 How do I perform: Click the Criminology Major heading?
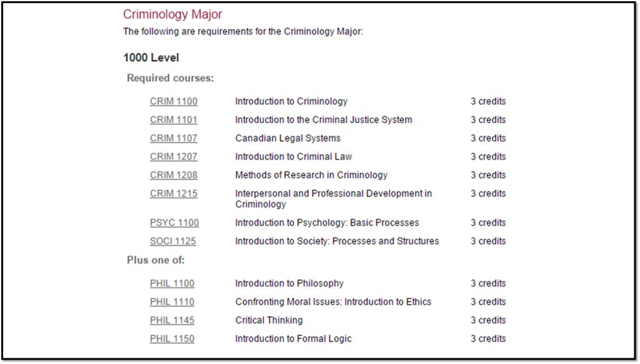(172, 14)
